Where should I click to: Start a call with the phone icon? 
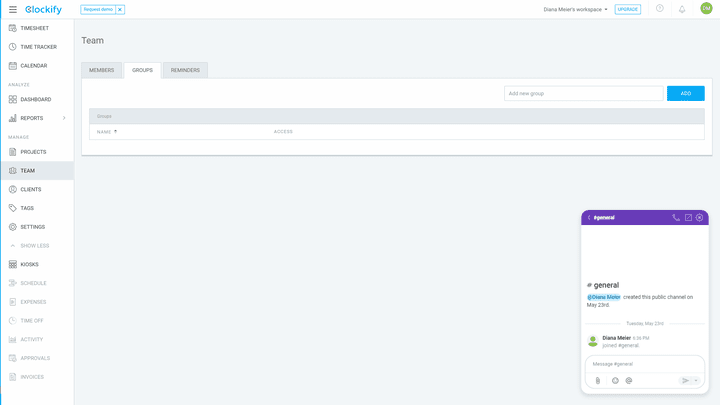(676, 218)
